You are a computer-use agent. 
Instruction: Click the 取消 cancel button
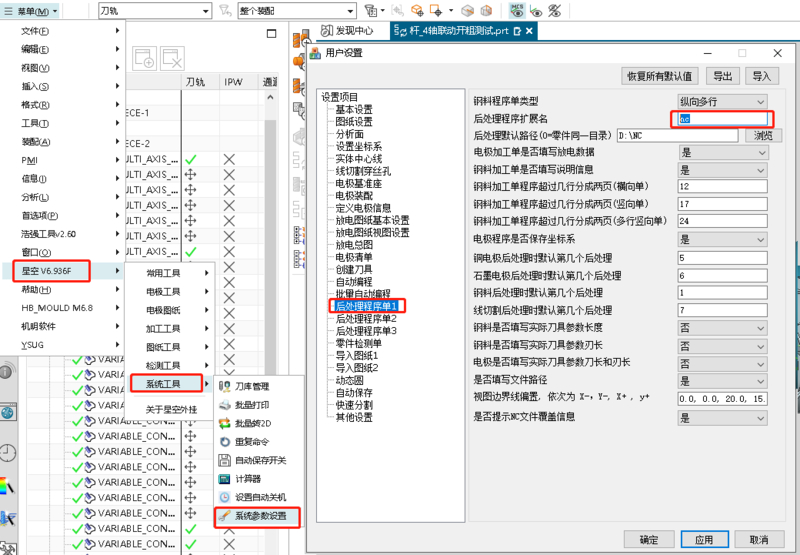pos(759,540)
